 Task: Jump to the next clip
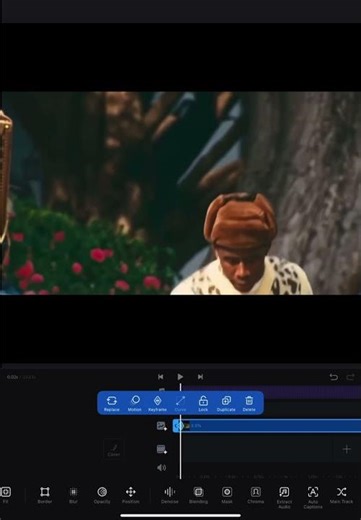coord(200,377)
